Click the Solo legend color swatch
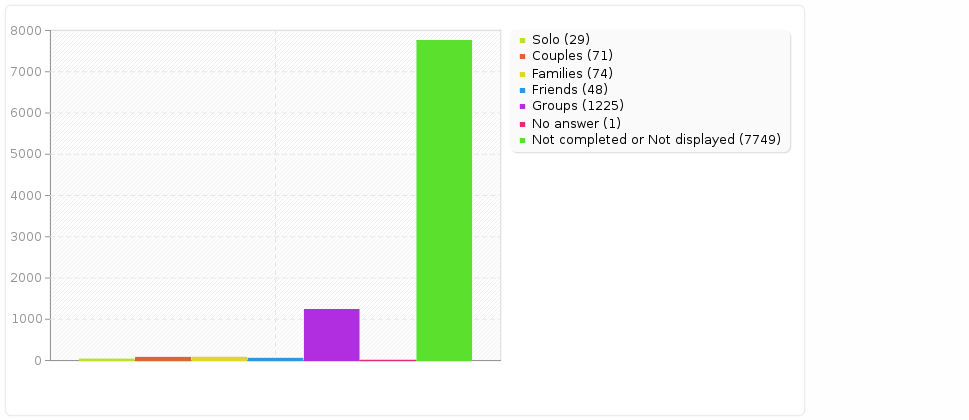Viewport: 969px width, 420px height. (x=522, y=40)
